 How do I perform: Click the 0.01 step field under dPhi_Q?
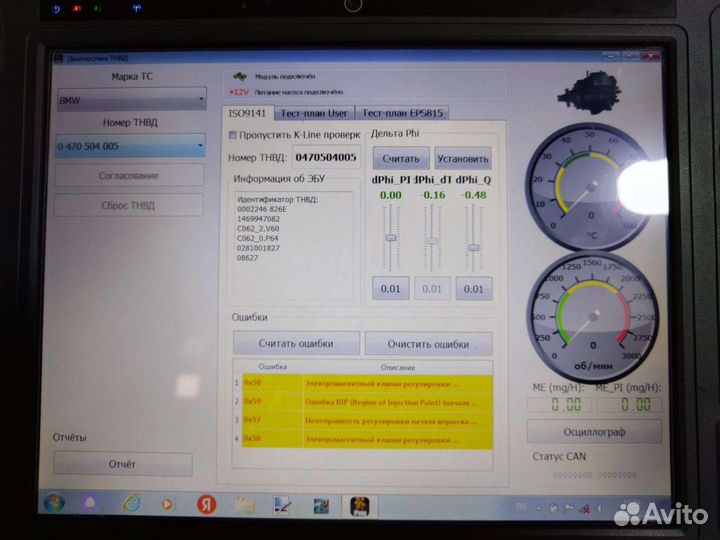pyautogui.click(x=473, y=289)
